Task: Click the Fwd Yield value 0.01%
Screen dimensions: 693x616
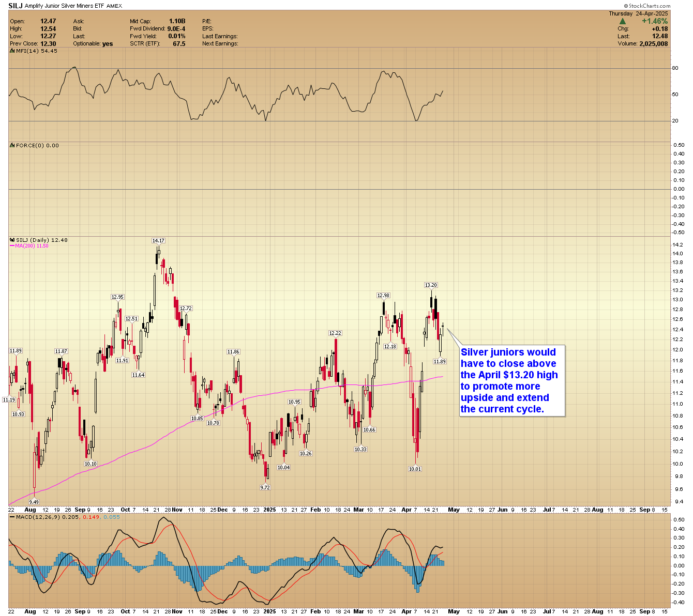Action: [177, 36]
